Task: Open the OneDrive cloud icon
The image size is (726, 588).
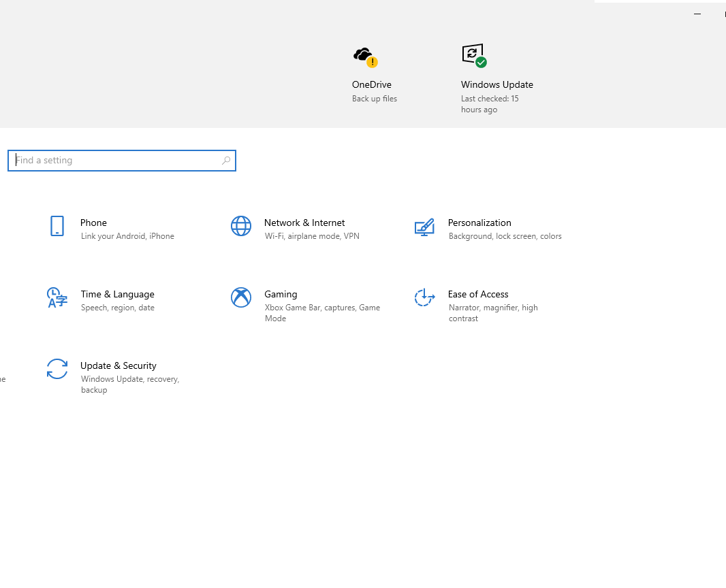Action: [x=365, y=57]
